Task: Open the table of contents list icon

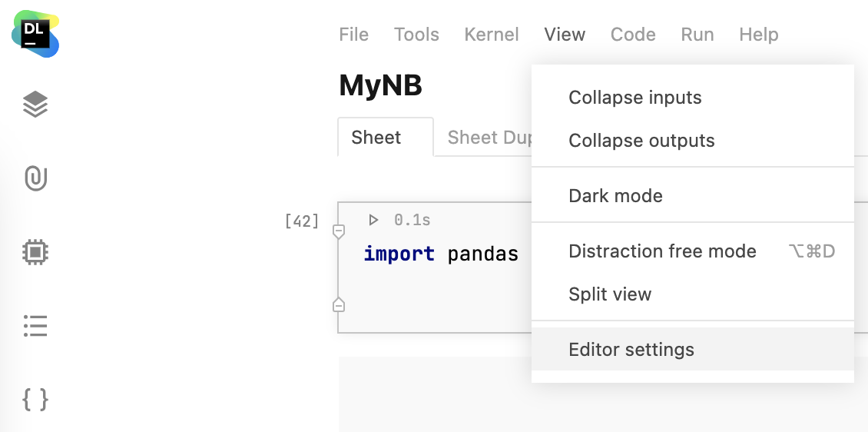Action: tap(35, 326)
